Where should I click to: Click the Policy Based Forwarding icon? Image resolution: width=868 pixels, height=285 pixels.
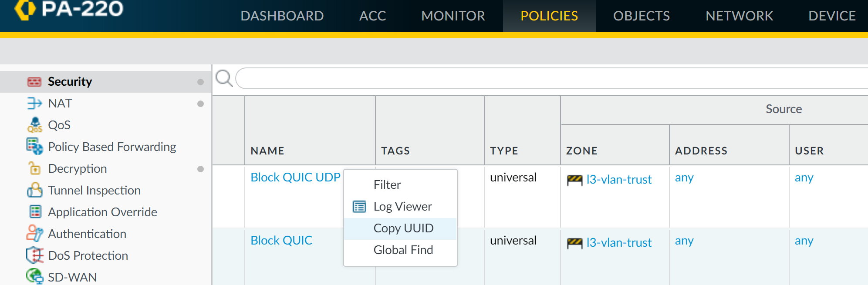coord(34,146)
